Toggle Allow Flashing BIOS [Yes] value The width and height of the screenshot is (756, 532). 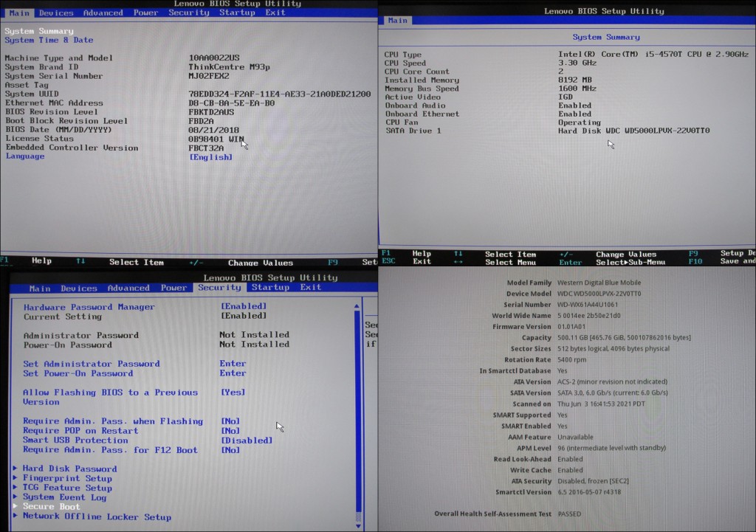233,393
